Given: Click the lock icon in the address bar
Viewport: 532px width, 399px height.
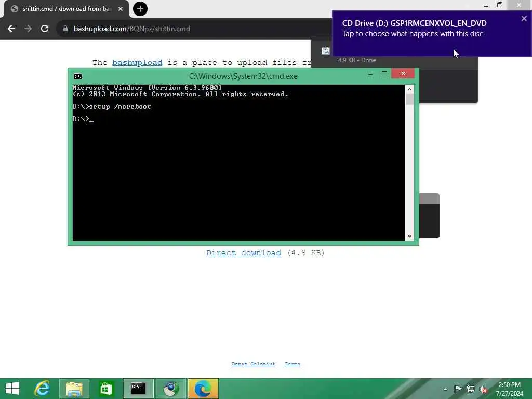Looking at the screenshot, I should pos(65,29).
